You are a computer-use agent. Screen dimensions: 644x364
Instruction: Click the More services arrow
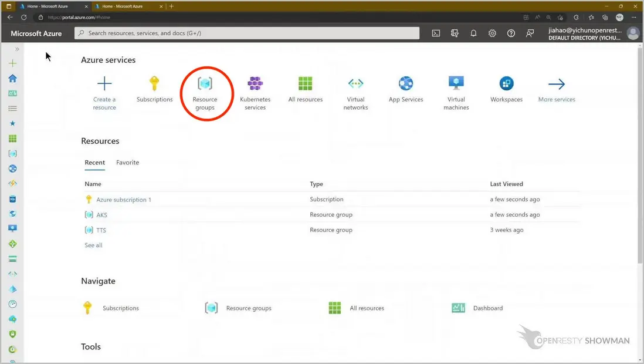pyautogui.click(x=557, y=84)
